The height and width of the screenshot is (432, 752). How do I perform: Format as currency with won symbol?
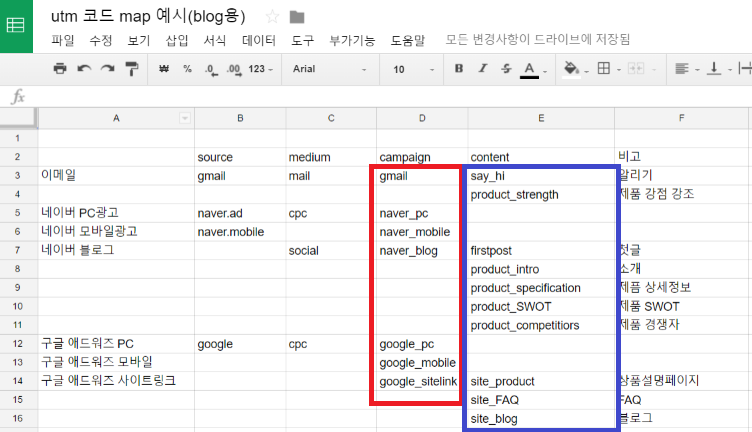164,69
